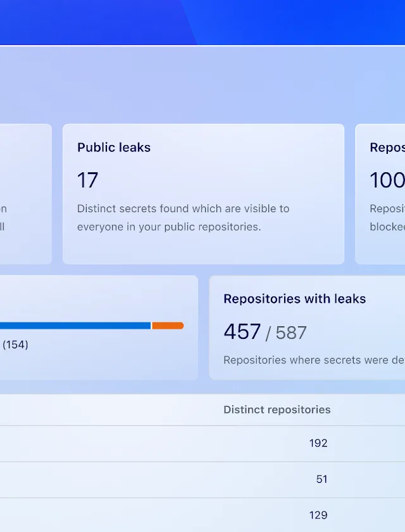Screen dimensions: 405x532
Task: Select the 457 repositories count
Action: [242, 331]
